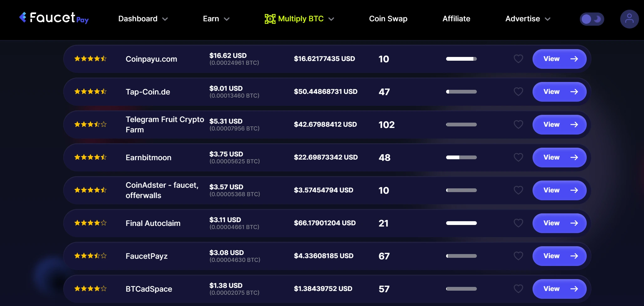Screen dimensions: 644x306
Task: Open your user profile icon
Action: coord(629,19)
